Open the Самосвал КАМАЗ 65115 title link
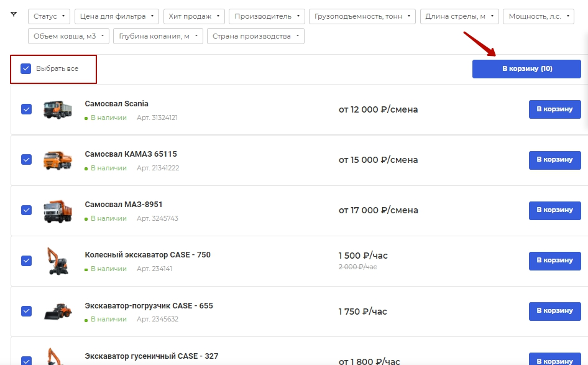This screenshot has width=588, height=365. pyautogui.click(x=131, y=154)
